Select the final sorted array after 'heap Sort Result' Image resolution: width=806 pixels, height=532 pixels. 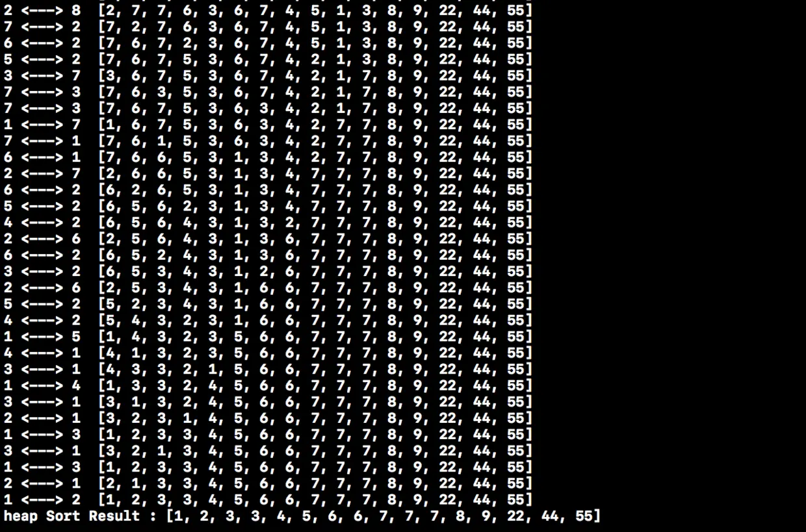(383, 516)
